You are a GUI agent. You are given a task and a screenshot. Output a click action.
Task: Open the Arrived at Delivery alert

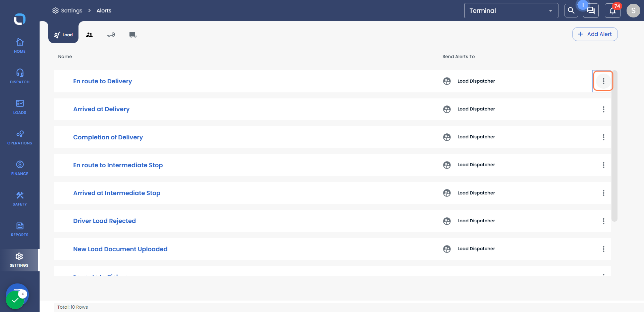tap(101, 109)
